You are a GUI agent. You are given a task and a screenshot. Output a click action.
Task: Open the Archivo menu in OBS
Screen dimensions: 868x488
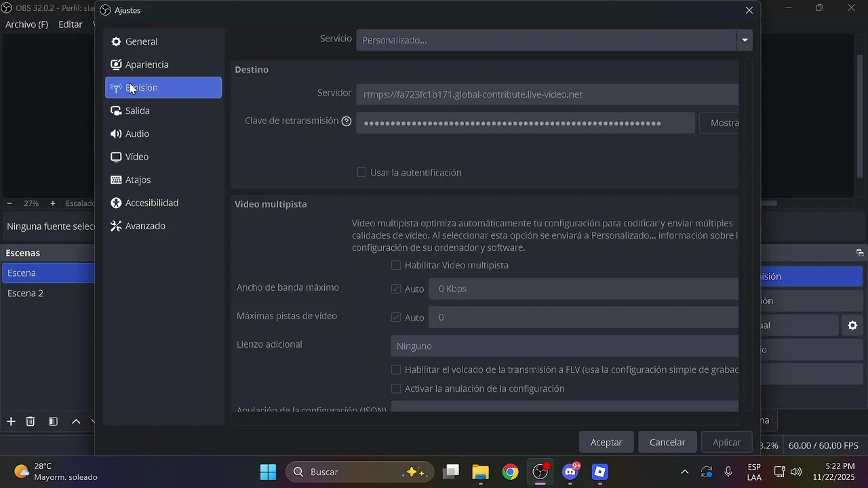point(26,24)
